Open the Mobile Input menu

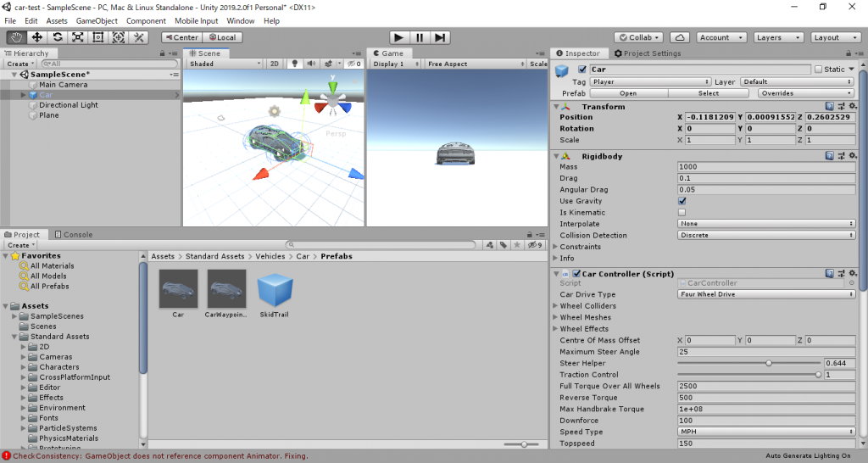[197, 21]
